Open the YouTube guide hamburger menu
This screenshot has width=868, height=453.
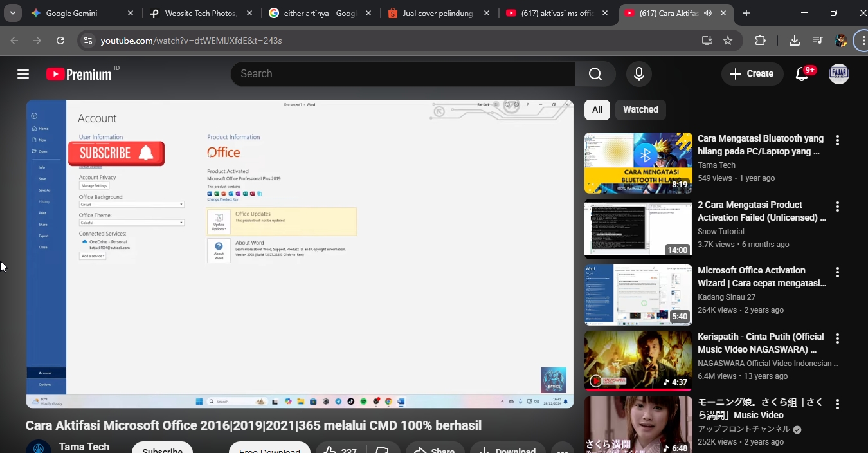23,73
